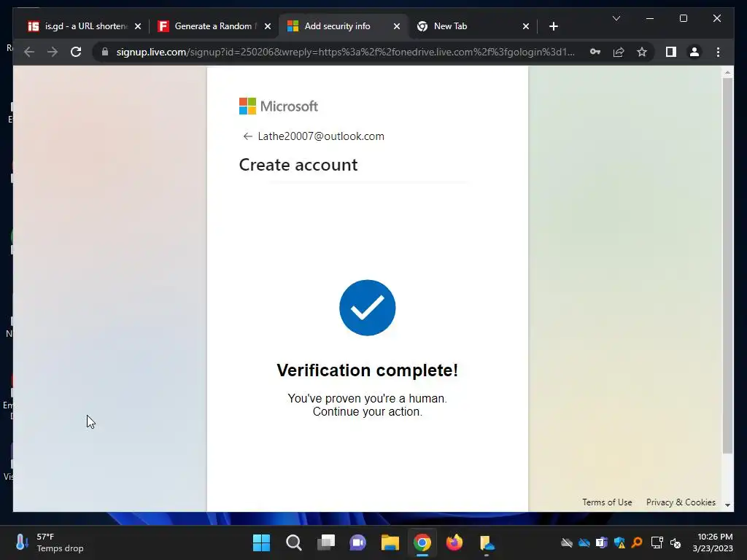Open Windows taskbar search
This screenshot has width=747, height=560.
pos(293,542)
